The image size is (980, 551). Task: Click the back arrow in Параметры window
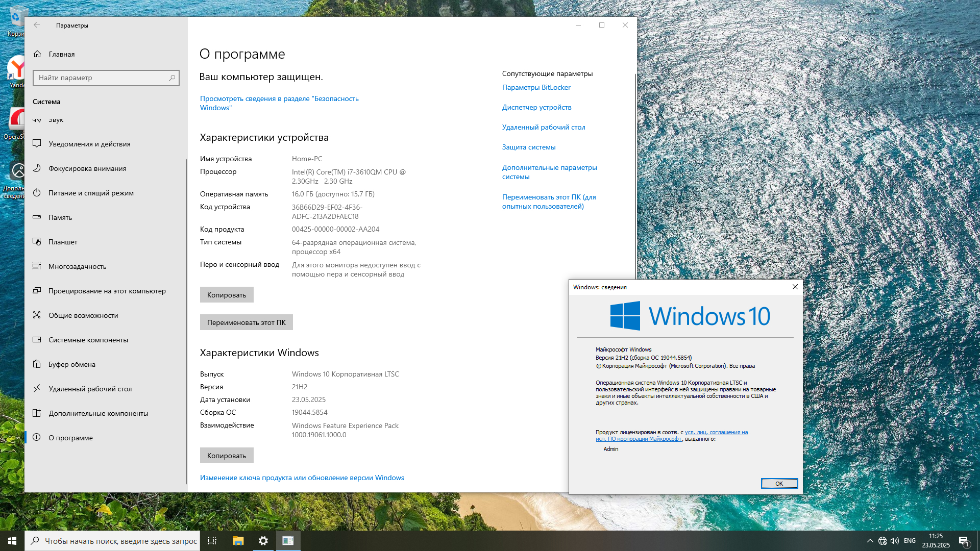tap(37, 25)
